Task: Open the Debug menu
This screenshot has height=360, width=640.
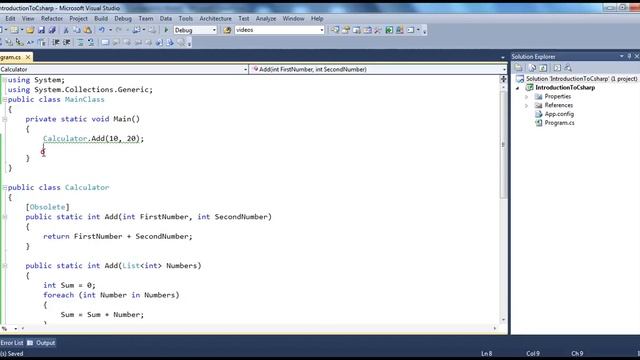Action: (123, 18)
